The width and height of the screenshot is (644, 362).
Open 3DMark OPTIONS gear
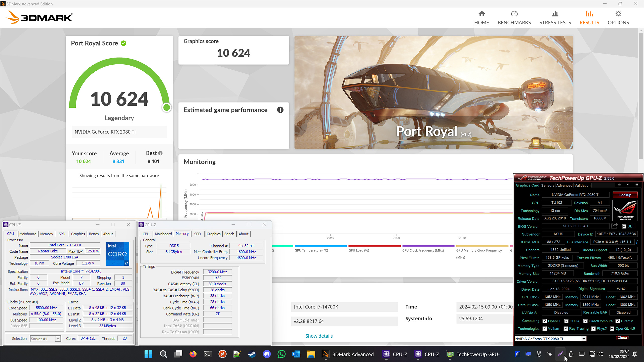[618, 18]
